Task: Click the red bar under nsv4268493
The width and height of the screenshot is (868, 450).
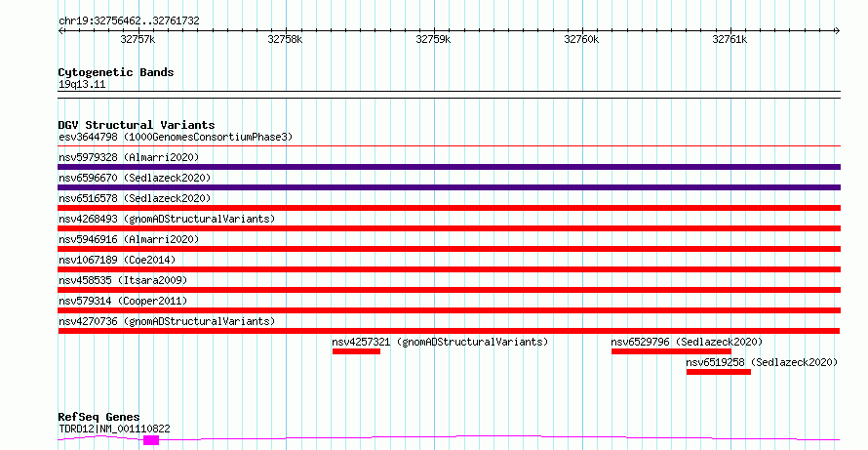Action: (x=449, y=228)
